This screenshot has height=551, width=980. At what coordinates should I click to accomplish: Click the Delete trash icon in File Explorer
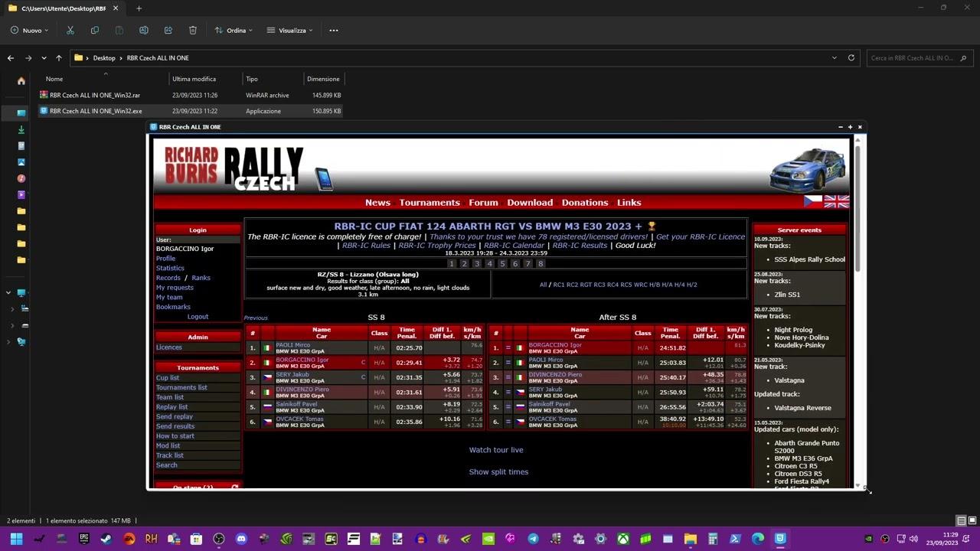[192, 31]
